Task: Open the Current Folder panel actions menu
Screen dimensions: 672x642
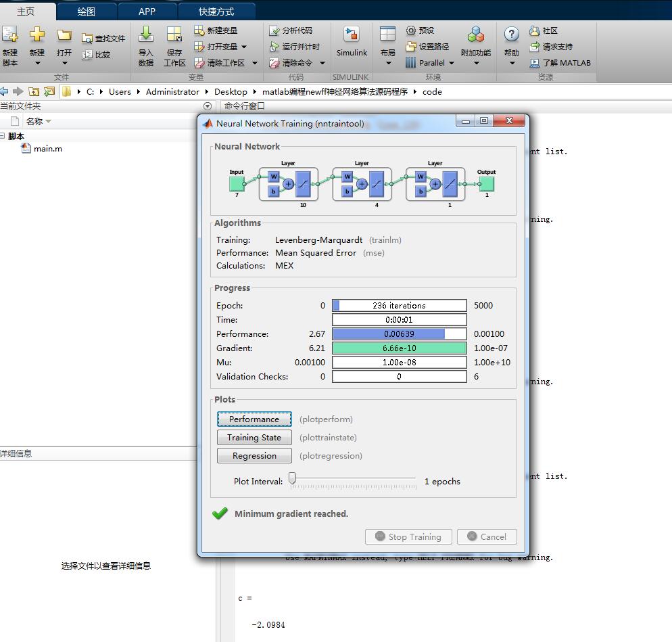Action: click(208, 106)
